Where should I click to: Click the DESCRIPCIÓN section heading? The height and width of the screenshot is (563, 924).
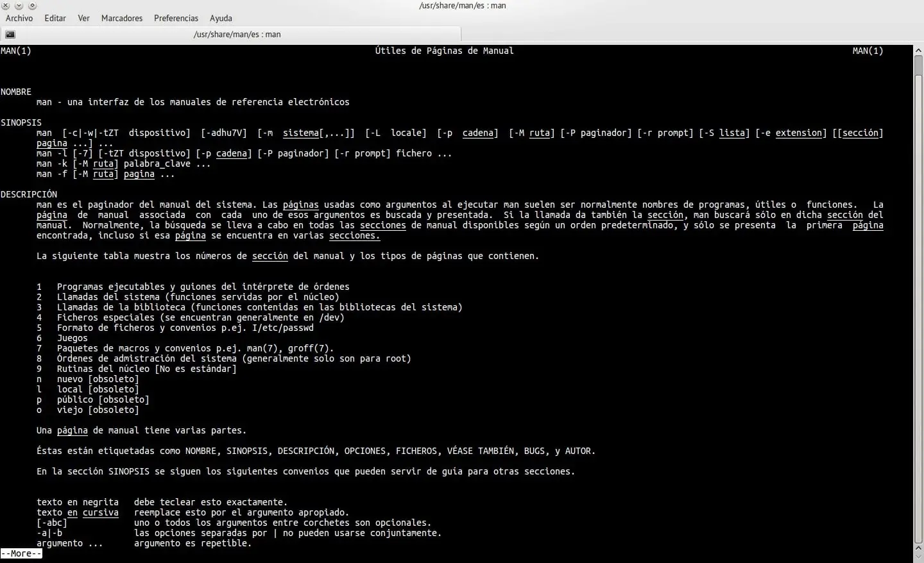[x=29, y=194]
